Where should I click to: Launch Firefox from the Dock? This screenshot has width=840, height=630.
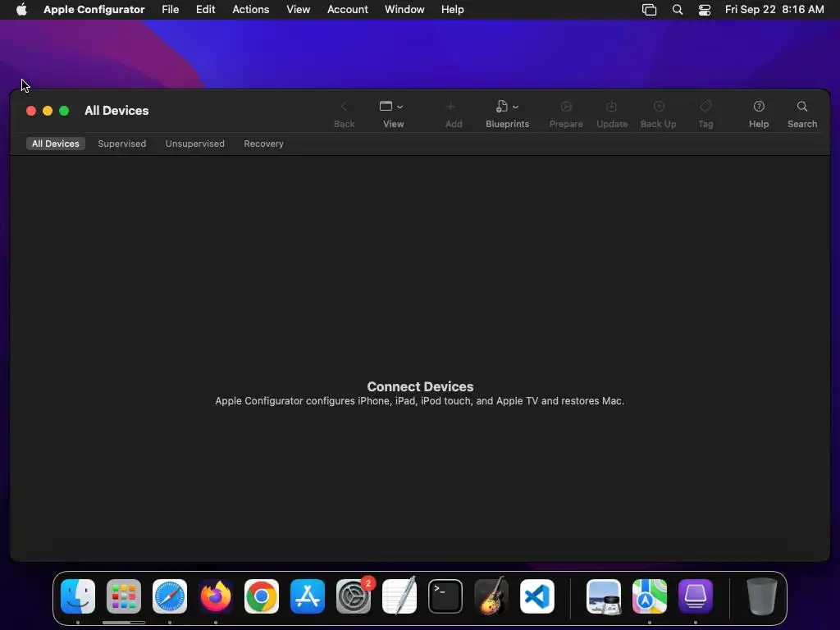216,596
